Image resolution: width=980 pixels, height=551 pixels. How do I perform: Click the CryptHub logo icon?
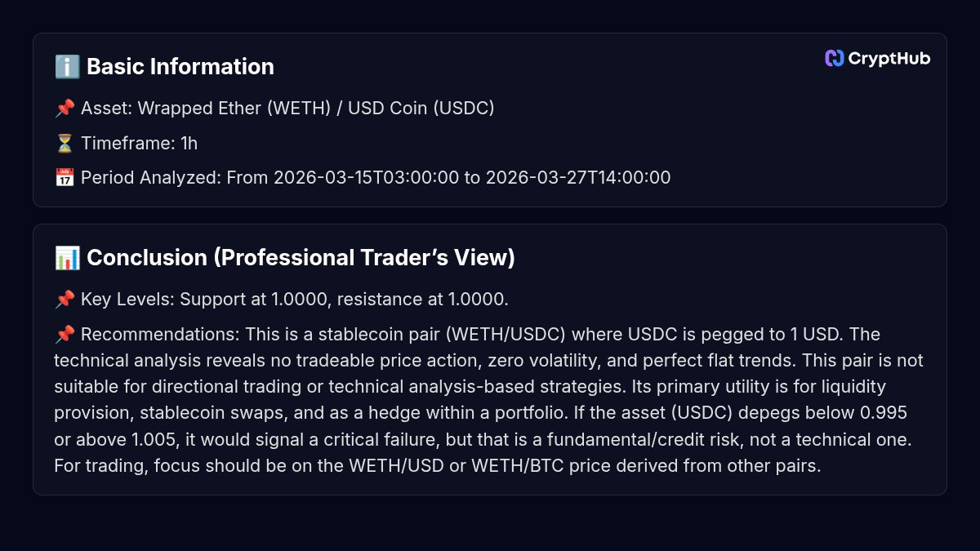pyautogui.click(x=834, y=58)
